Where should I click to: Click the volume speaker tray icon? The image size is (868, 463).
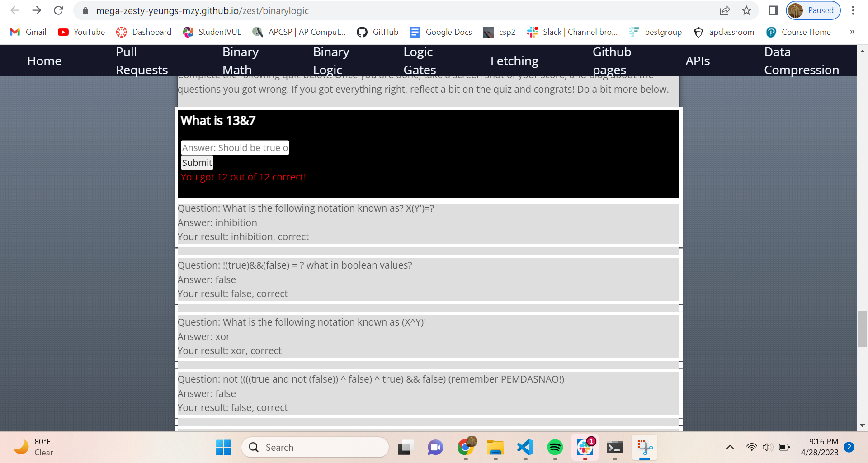point(767,447)
